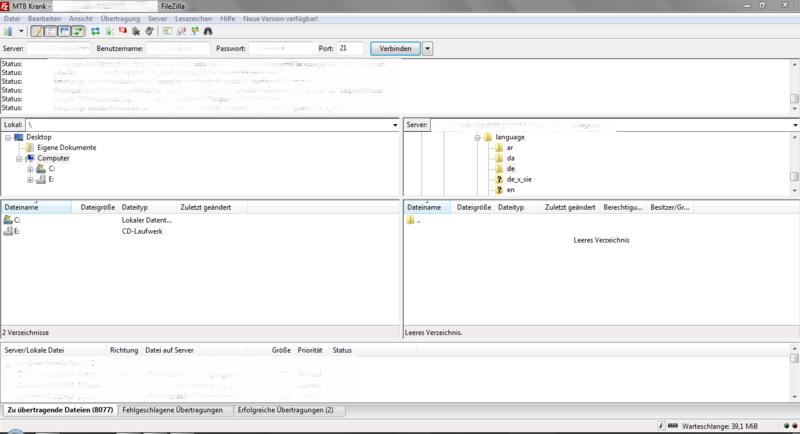Sort local list by Dateityp column
Image resolution: width=800 pixels, height=434 pixels.
135,208
